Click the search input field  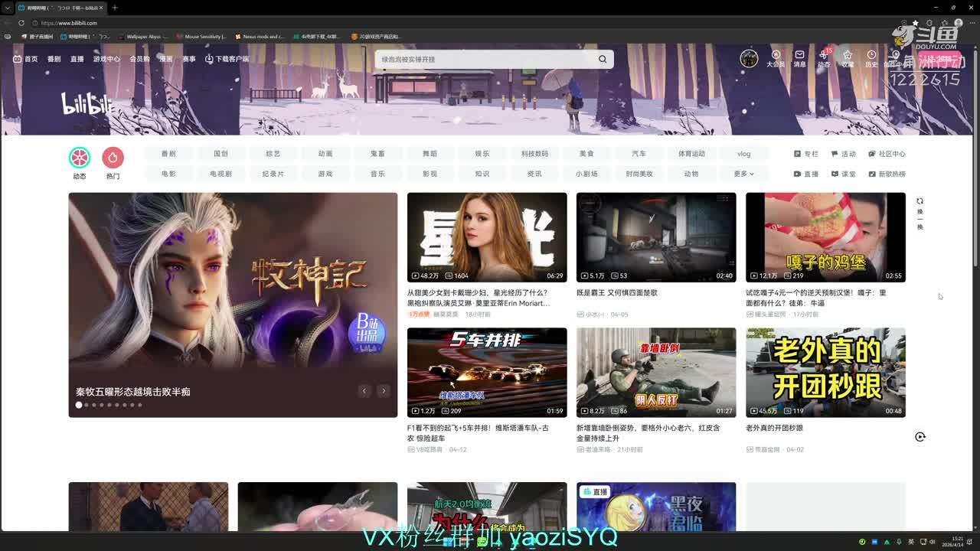coord(486,59)
